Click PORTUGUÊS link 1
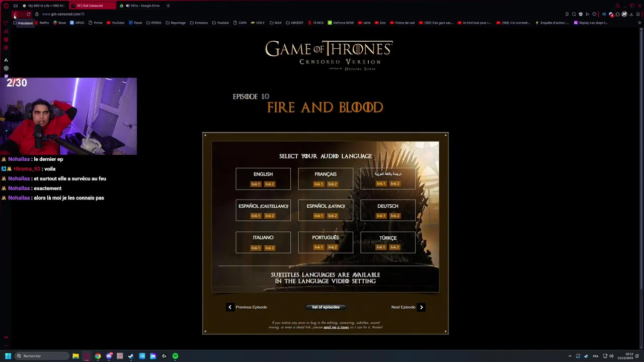The image size is (644, 362). coord(318,247)
